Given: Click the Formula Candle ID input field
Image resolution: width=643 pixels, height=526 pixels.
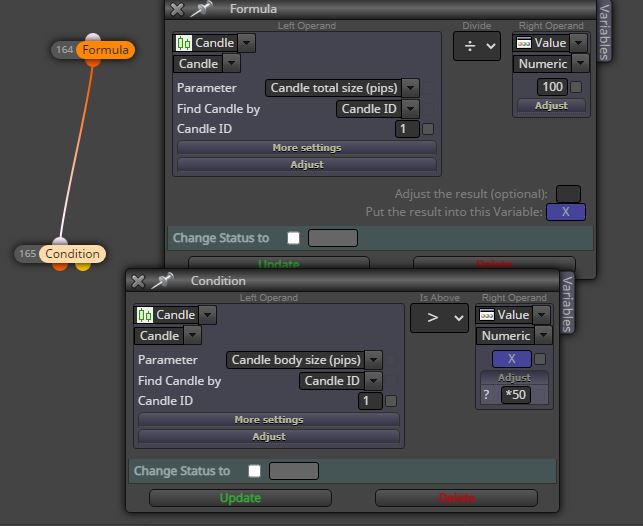Looking at the screenshot, I should click(x=407, y=129).
